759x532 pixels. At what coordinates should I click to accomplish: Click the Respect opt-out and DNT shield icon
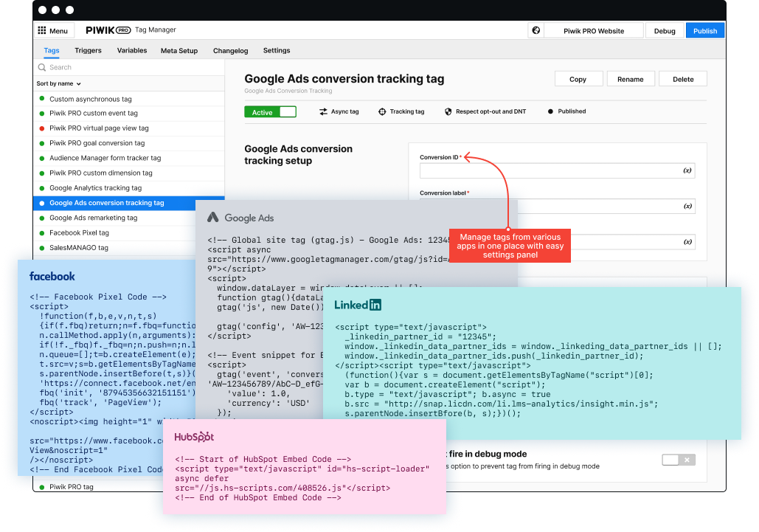point(448,111)
